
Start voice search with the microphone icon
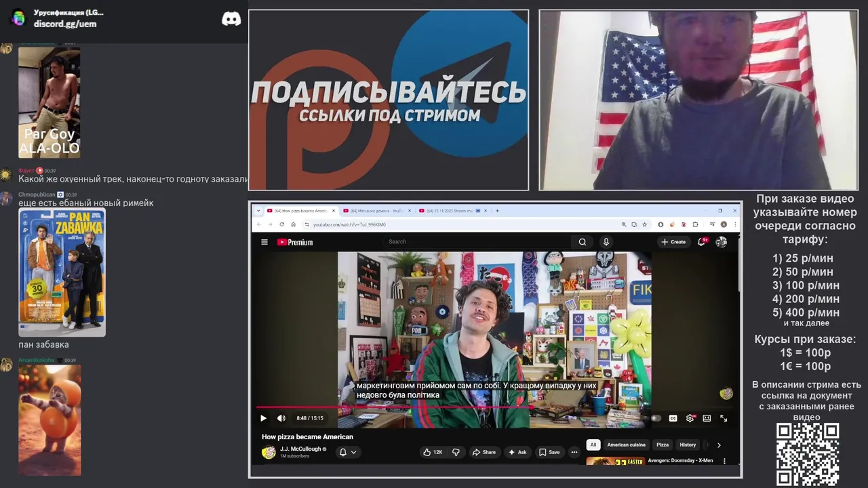pyautogui.click(x=606, y=241)
